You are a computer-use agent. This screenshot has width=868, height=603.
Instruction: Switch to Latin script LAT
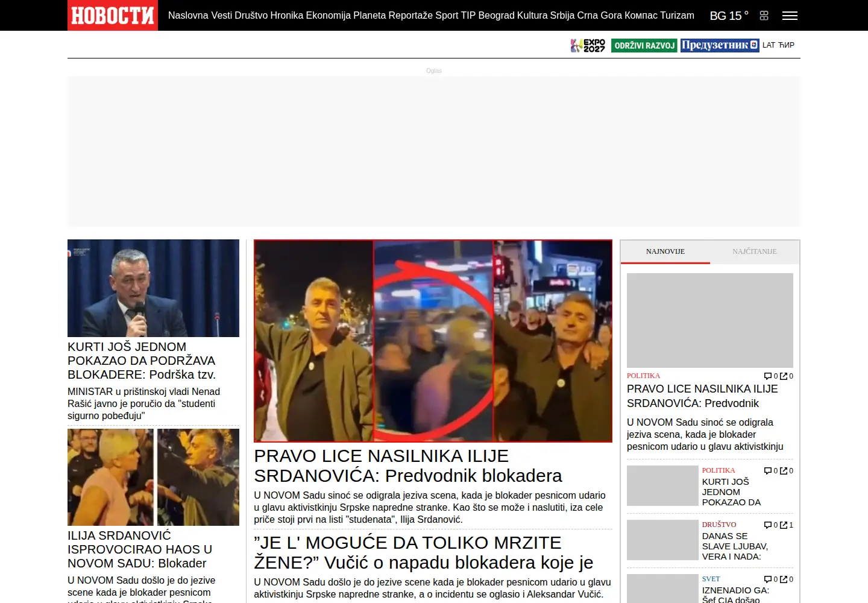click(769, 45)
